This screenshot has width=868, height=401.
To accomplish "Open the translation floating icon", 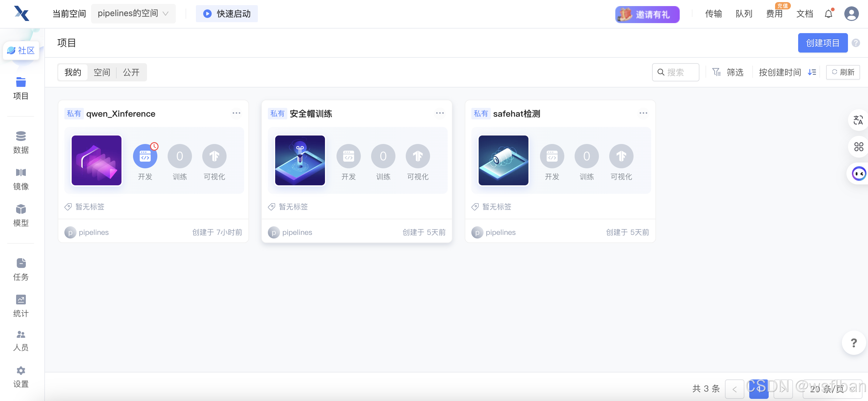I will coord(858,120).
